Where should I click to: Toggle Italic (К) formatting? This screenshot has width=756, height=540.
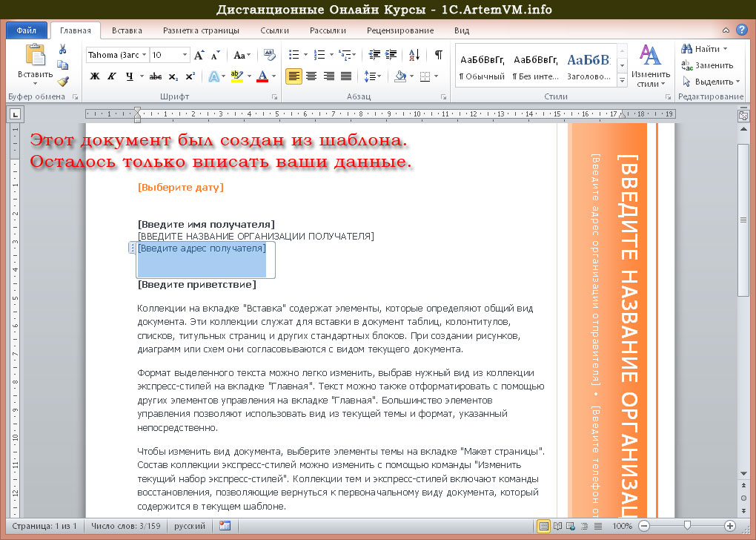click(x=112, y=76)
